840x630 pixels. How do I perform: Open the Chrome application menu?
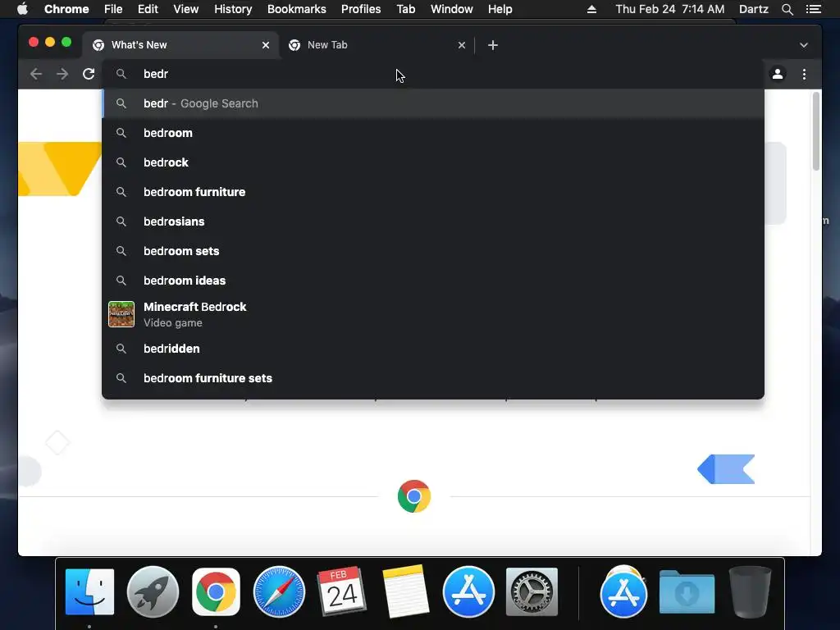[66, 9]
